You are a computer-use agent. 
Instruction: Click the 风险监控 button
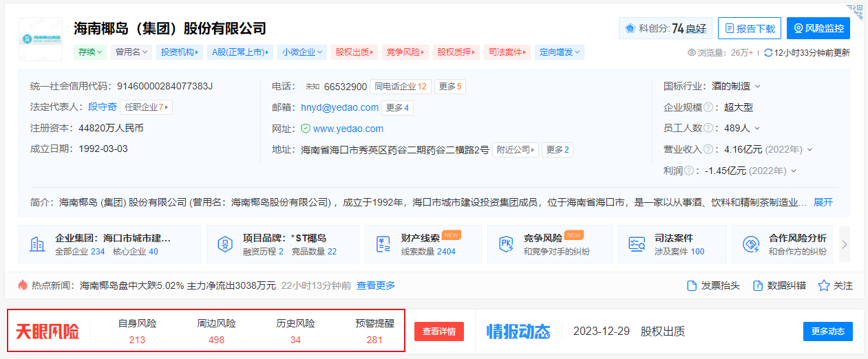coord(818,28)
